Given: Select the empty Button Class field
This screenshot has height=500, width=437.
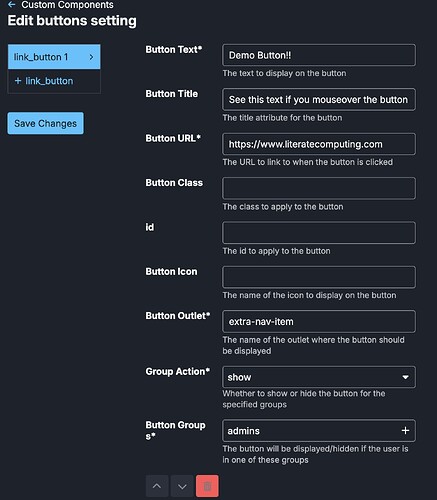Looking at the screenshot, I should 319,188.
